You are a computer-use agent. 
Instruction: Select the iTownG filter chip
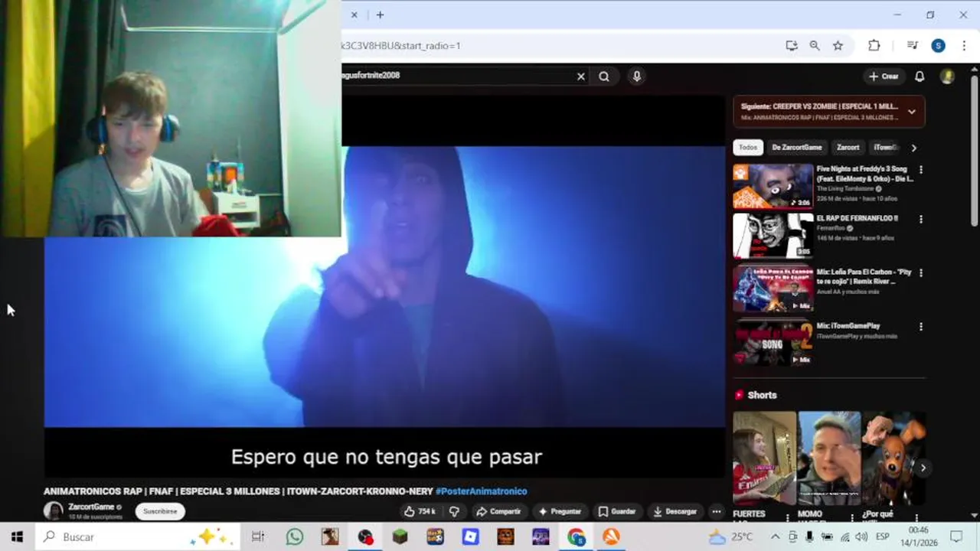(884, 148)
